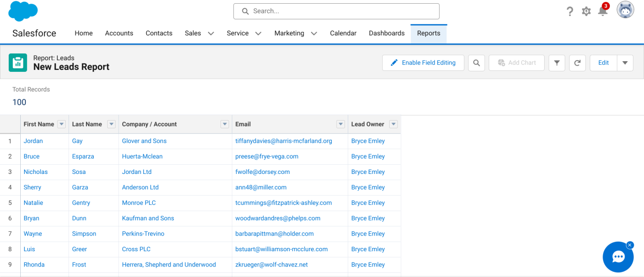Open the Marketing tab label
Viewport: 644px width, 277px height.
289,33
